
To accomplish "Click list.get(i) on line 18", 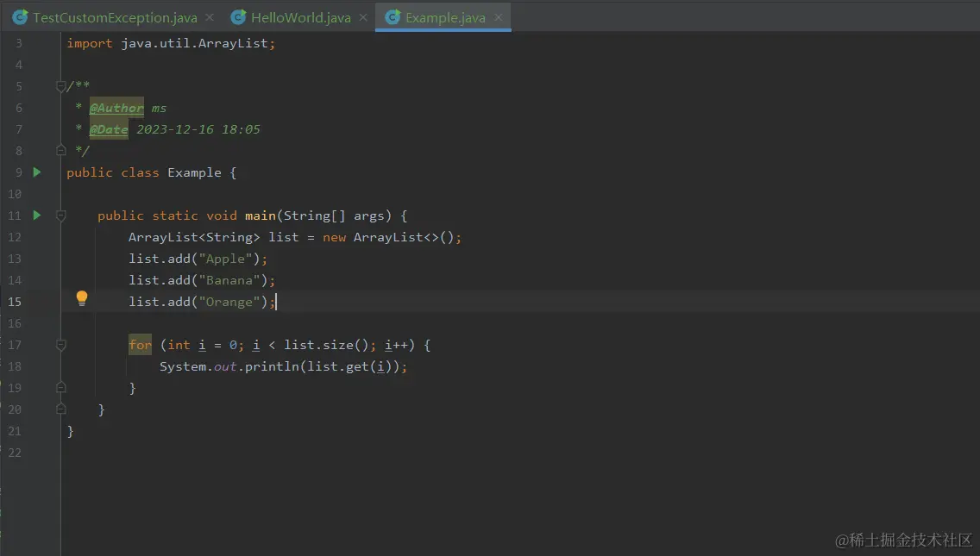I will click(x=349, y=366).
